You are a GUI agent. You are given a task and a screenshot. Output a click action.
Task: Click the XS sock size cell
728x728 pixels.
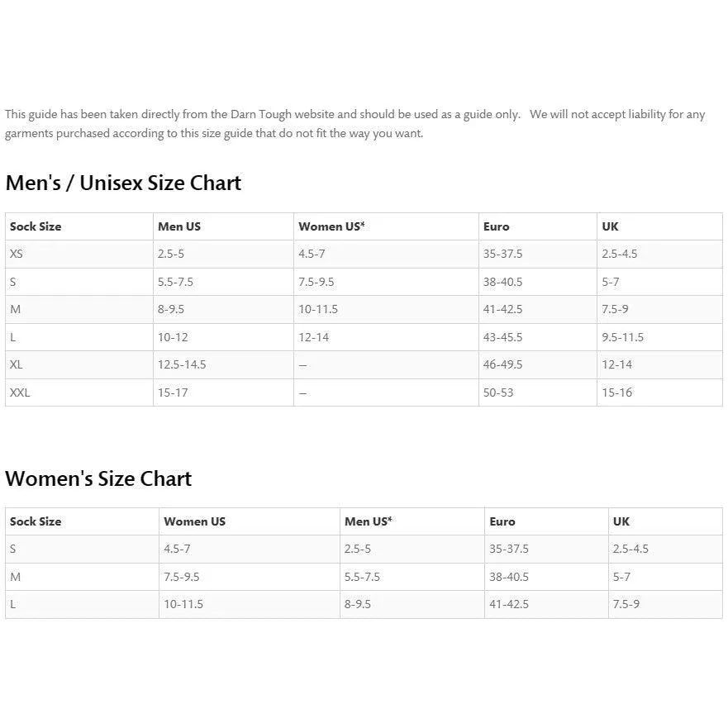(17, 255)
